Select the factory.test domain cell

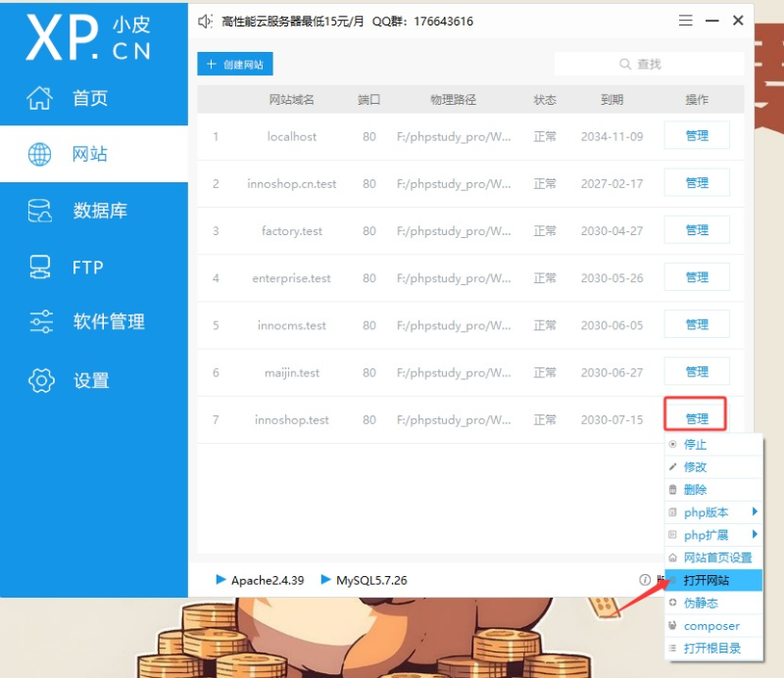291,230
